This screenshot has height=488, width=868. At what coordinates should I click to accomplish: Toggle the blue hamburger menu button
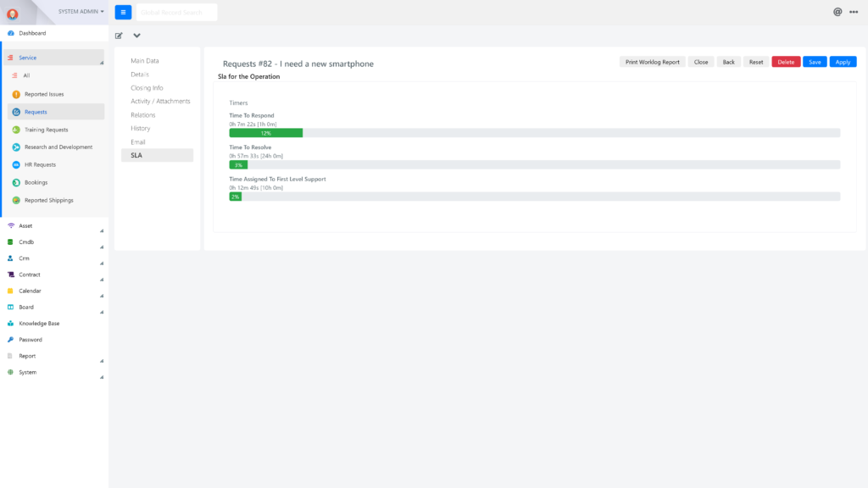123,12
